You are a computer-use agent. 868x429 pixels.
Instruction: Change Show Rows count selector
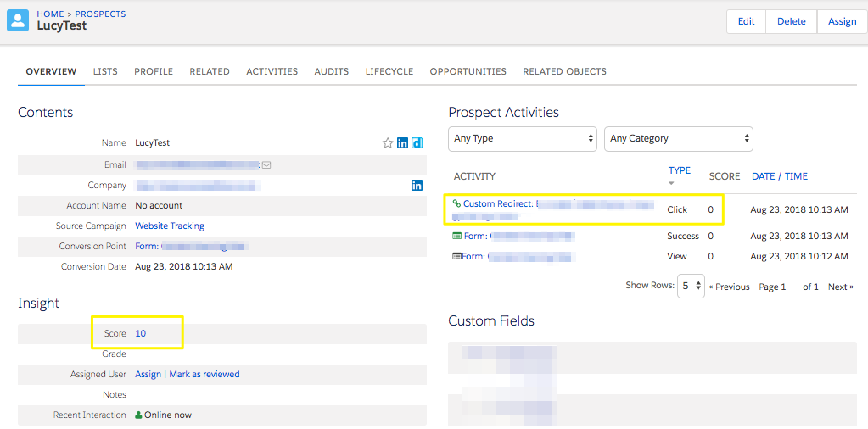tap(691, 286)
